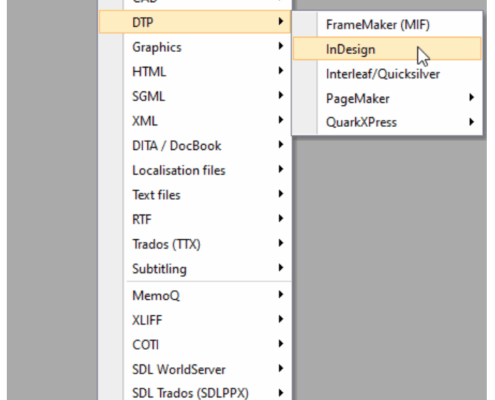Expand the RTF submenu arrow
495x400 pixels.
281,218
